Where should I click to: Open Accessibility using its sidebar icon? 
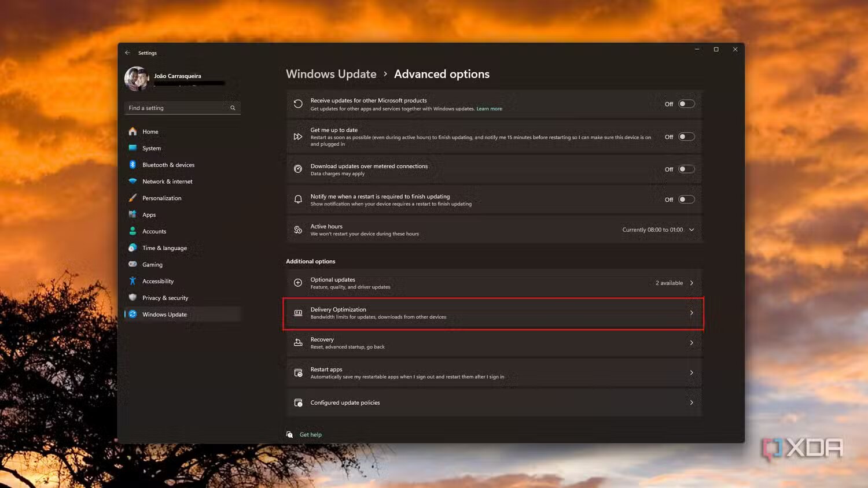(x=133, y=281)
